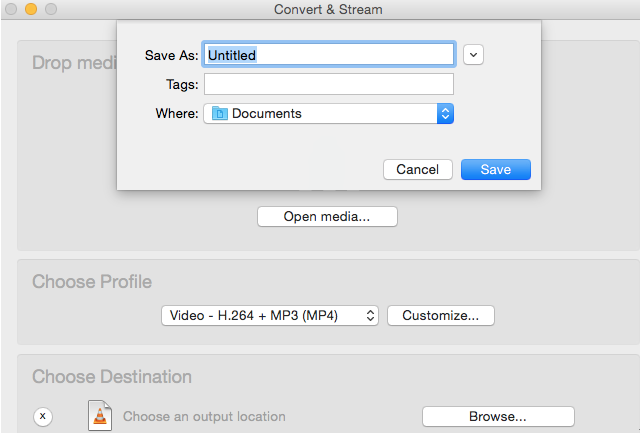Screen dimensions: 640x435
Task: Click the grey zoom window button
Action: click(x=50, y=9)
